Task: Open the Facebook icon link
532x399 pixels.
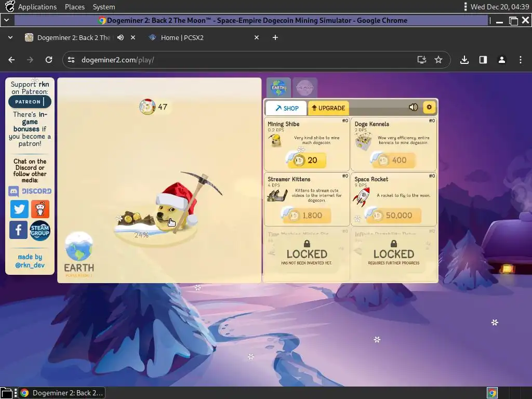Action: click(18, 230)
